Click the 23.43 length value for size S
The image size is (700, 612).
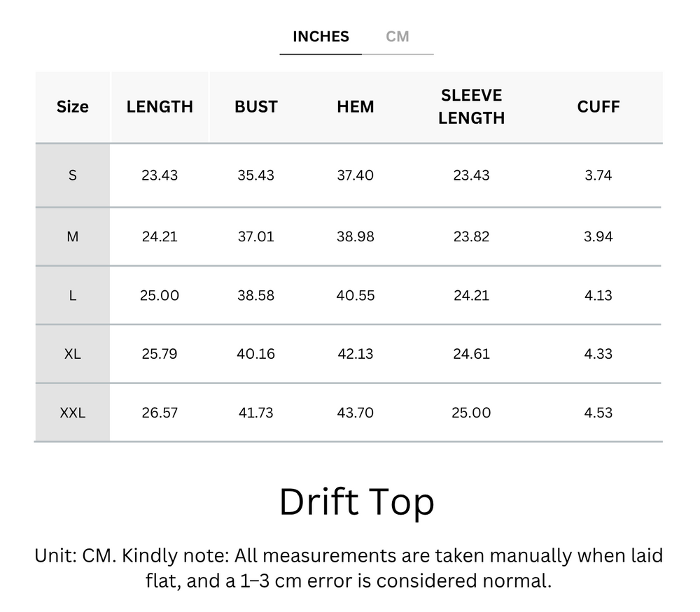[160, 176]
